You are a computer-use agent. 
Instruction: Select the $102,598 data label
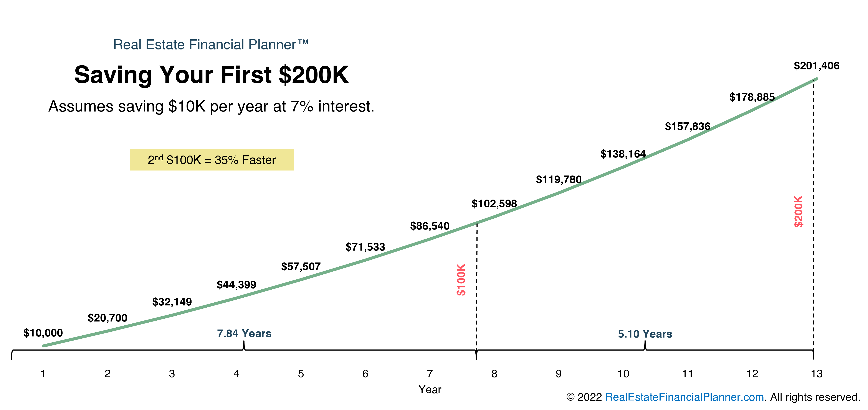[x=494, y=204]
